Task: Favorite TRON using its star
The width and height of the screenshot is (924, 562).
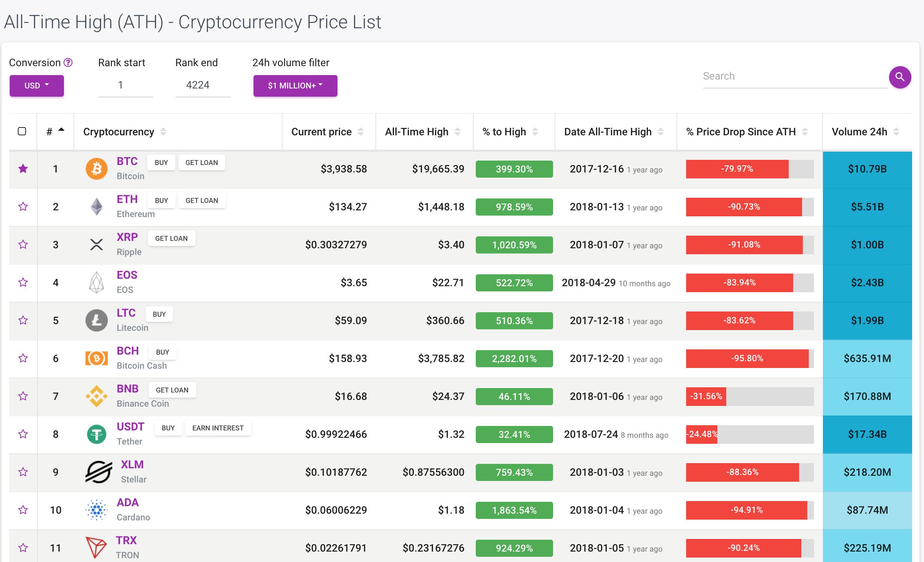Action: pos(23,547)
